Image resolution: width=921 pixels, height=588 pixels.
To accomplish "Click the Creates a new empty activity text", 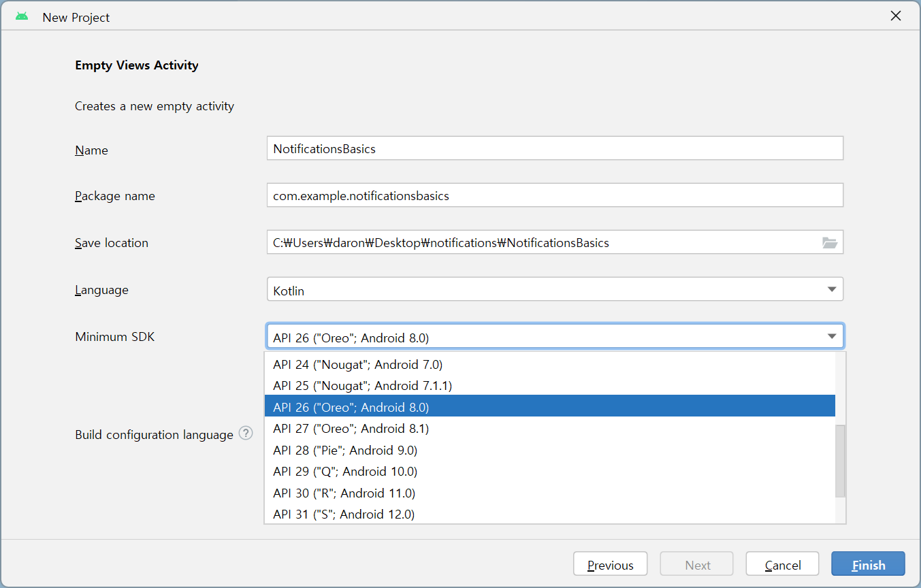I will [x=155, y=106].
